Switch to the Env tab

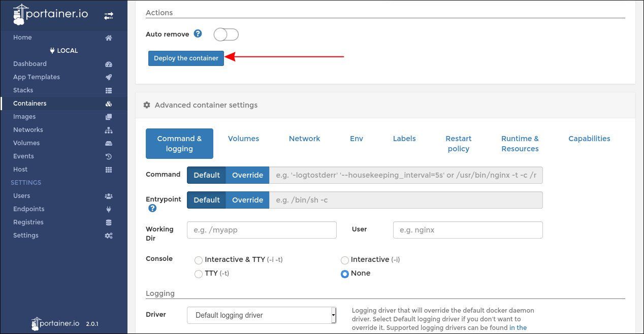pos(356,139)
